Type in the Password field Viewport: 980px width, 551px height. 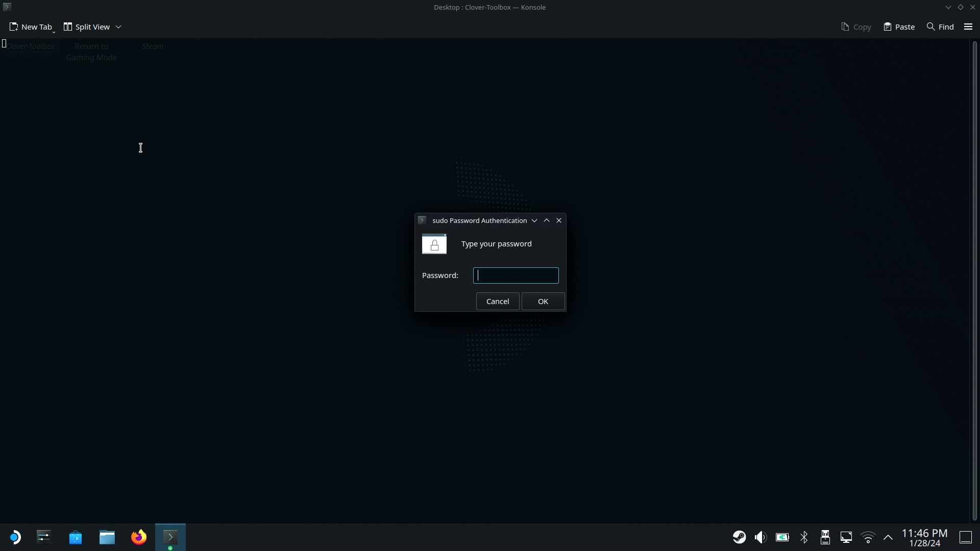[516, 275]
